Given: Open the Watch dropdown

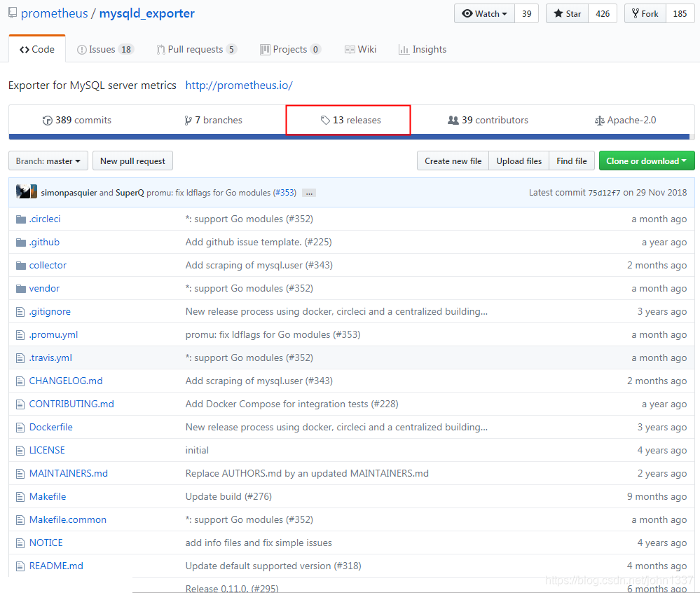Looking at the screenshot, I should 484,13.
